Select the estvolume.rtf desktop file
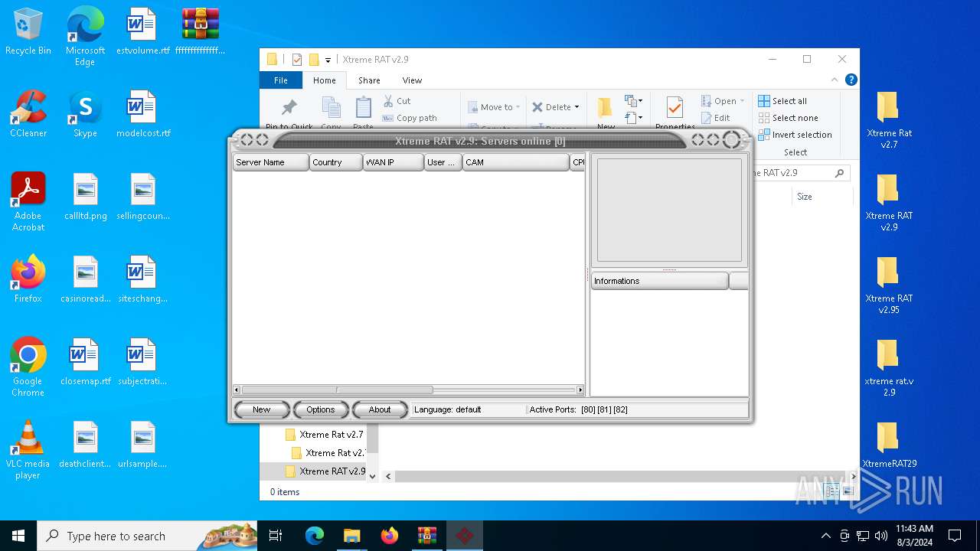980x551 pixels. point(142,32)
